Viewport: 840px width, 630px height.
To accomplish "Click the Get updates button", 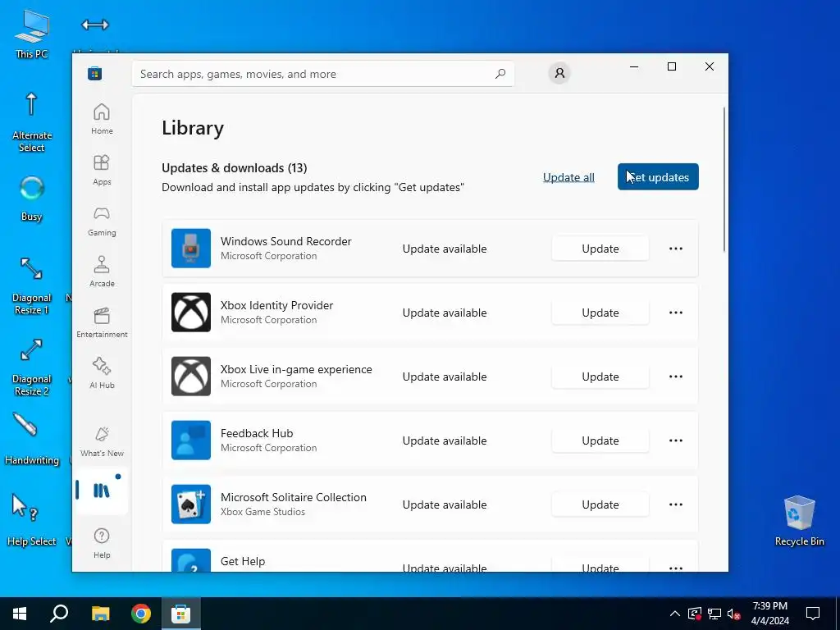I will click(658, 177).
